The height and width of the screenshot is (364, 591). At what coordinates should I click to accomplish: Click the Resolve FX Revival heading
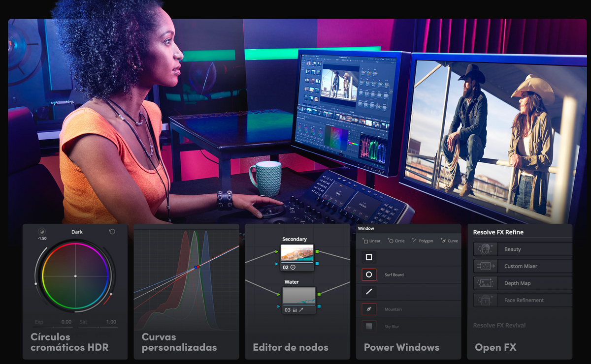[499, 325]
